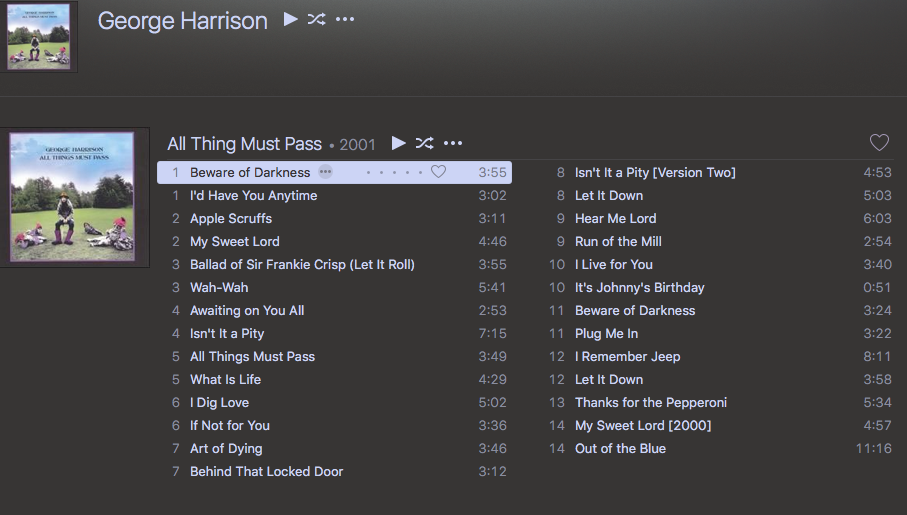Select the track I Remember Jeep
This screenshot has height=515, width=907.
719,356
